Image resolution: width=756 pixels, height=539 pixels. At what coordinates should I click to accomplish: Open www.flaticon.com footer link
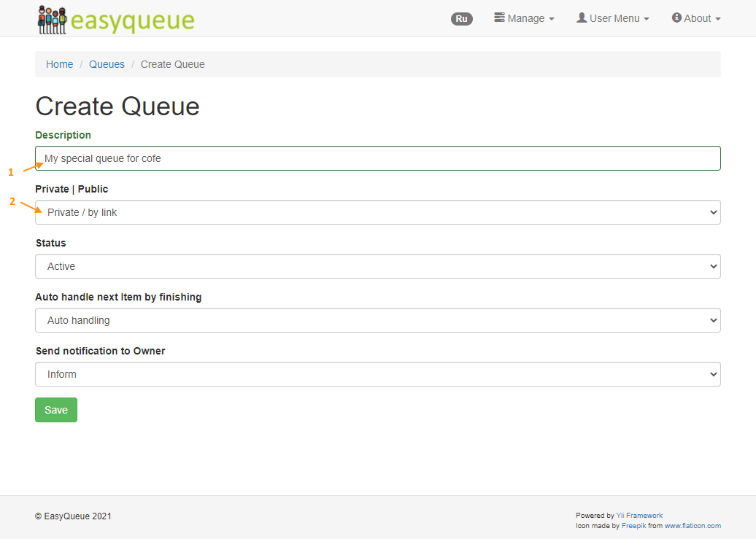(x=692, y=526)
